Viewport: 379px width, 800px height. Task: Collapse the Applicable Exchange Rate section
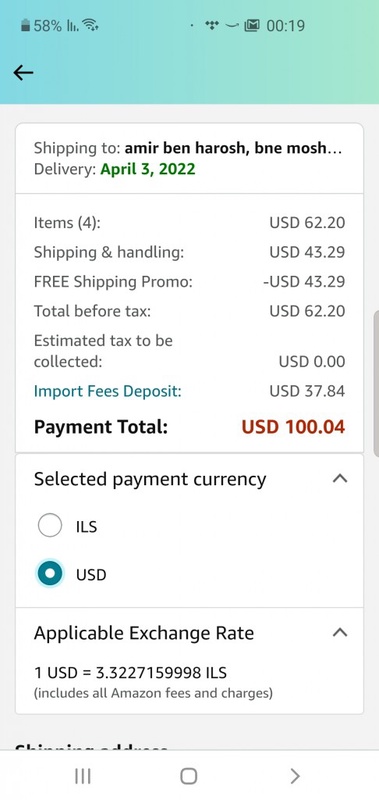[x=340, y=633]
